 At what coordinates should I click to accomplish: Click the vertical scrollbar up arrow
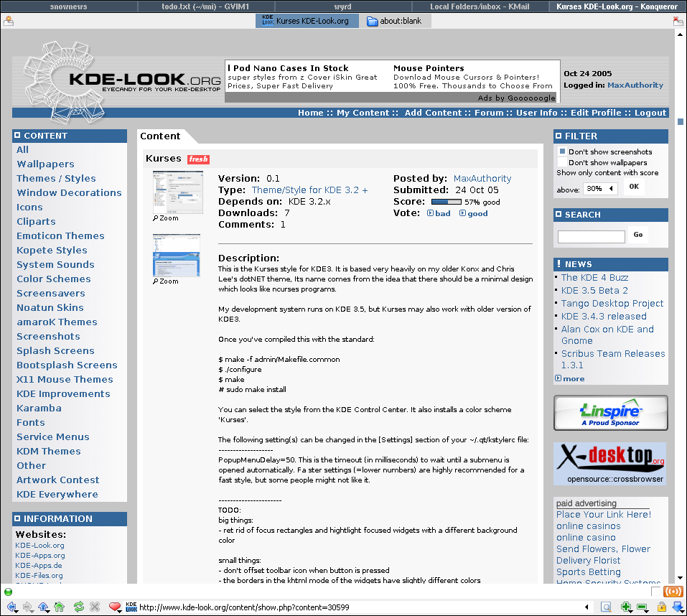[x=680, y=34]
